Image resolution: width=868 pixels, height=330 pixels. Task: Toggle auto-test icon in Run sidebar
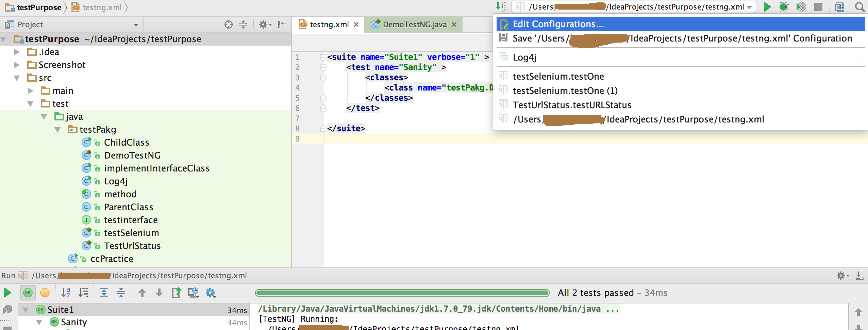pyautogui.click(x=7, y=310)
